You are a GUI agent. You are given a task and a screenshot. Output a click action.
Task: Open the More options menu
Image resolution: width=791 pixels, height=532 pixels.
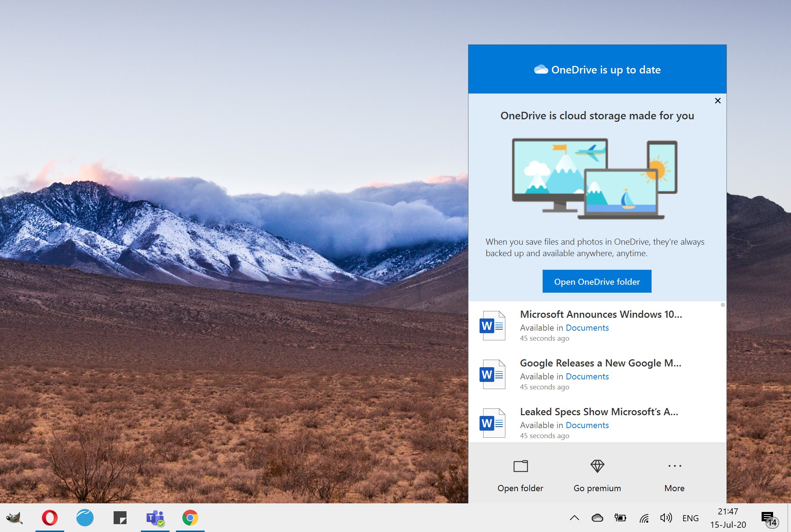tap(675, 476)
